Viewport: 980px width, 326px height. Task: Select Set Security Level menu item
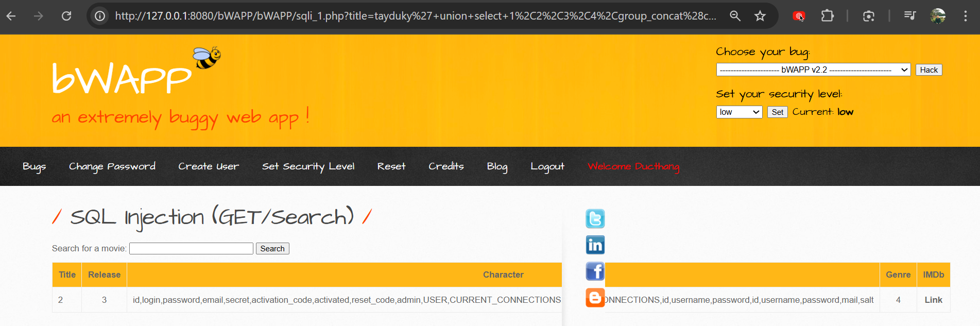pos(308,166)
